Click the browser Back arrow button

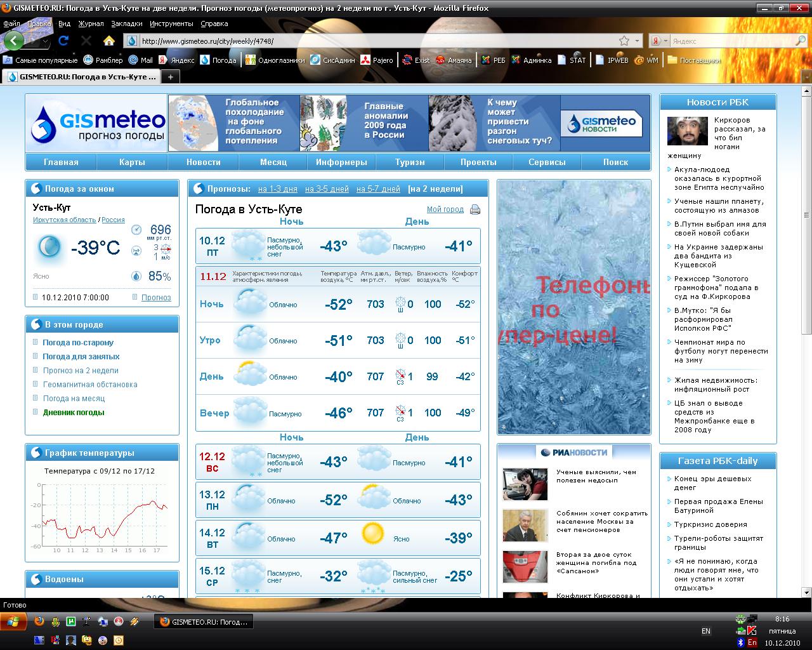14,41
